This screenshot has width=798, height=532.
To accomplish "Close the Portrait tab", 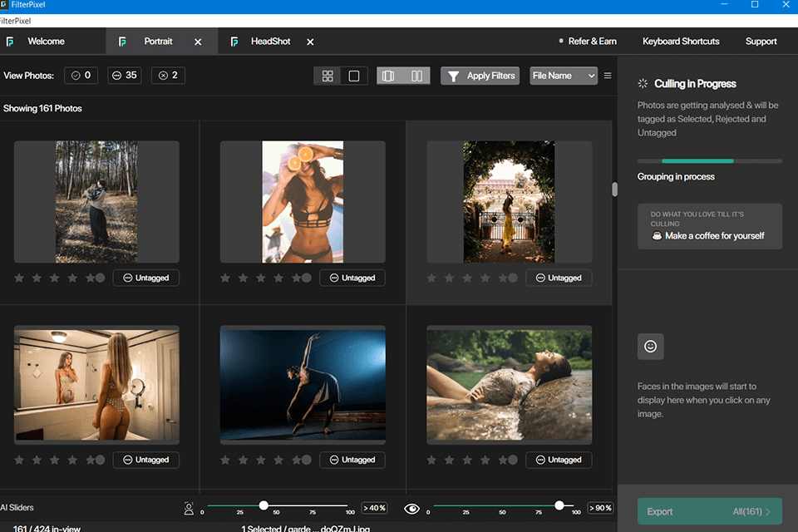I will tap(198, 42).
